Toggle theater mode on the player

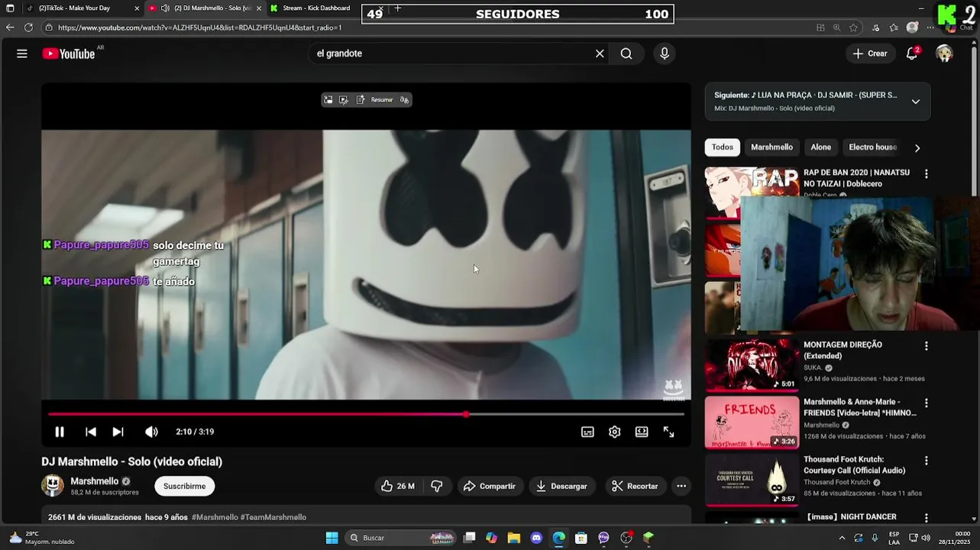click(642, 432)
